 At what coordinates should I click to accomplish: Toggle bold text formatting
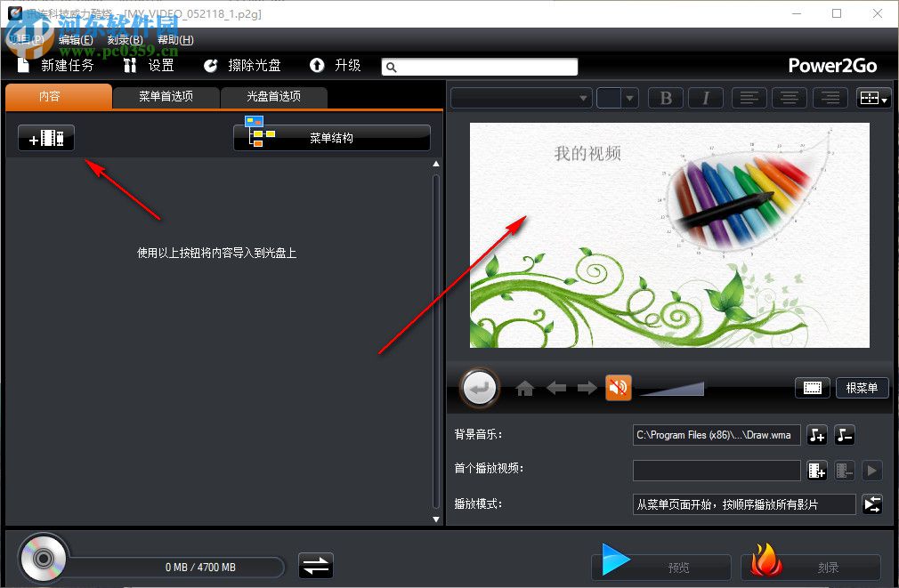(x=665, y=98)
